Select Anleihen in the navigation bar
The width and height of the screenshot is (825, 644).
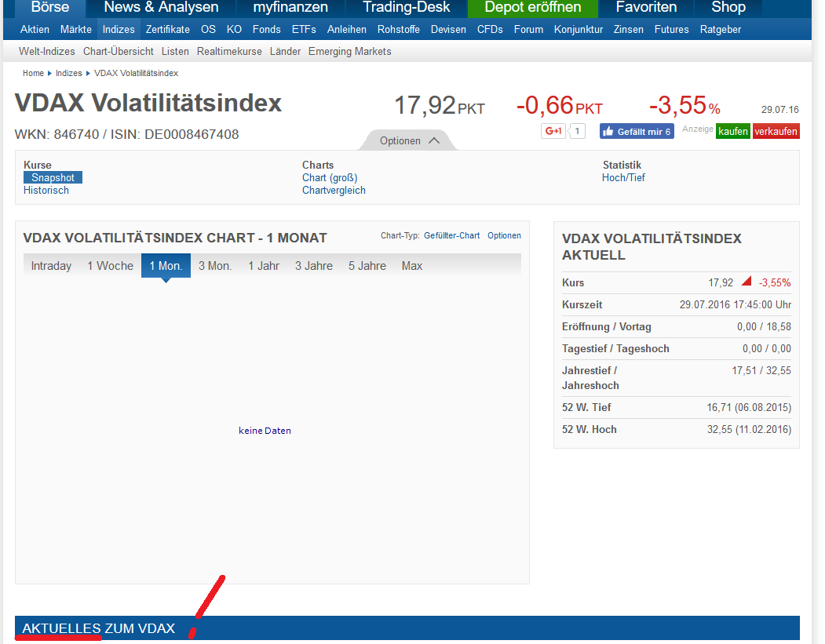[x=347, y=30]
